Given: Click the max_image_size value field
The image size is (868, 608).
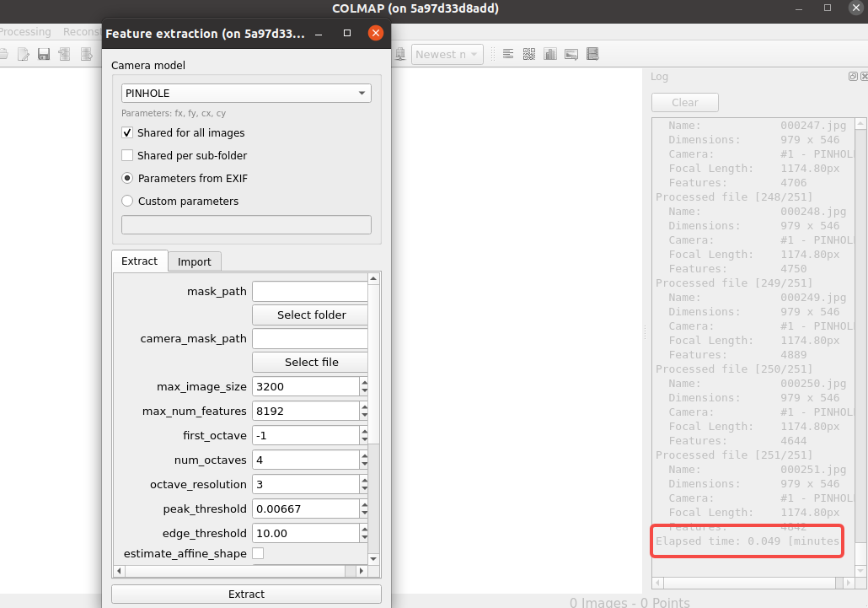Looking at the screenshot, I should point(306,386).
